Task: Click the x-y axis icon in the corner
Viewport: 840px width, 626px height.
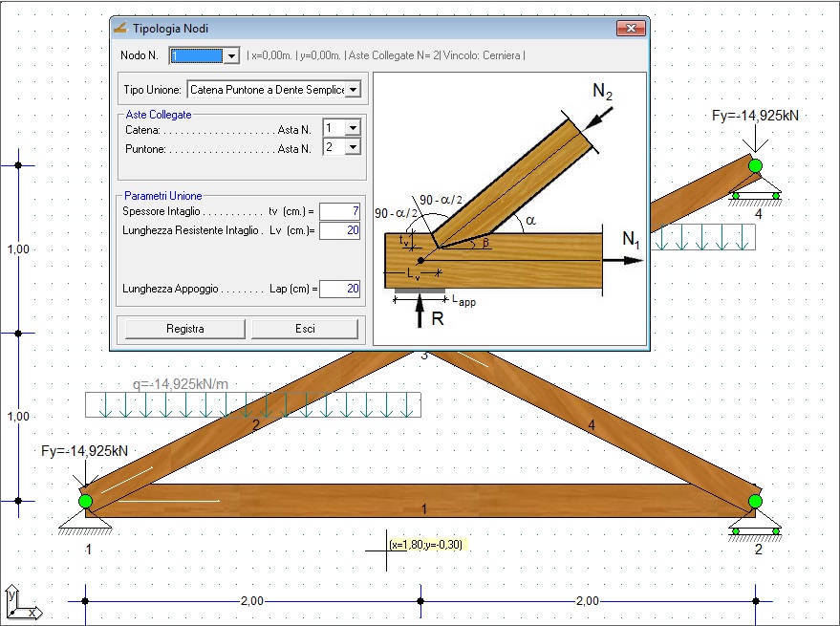Action: tap(23, 603)
